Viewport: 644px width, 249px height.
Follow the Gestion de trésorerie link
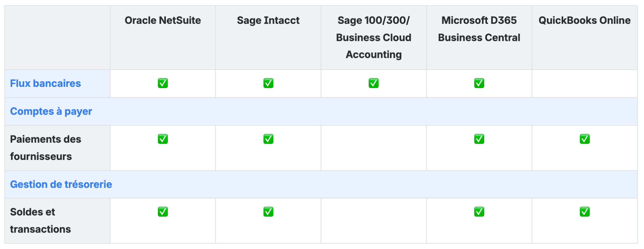click(61, 184)
